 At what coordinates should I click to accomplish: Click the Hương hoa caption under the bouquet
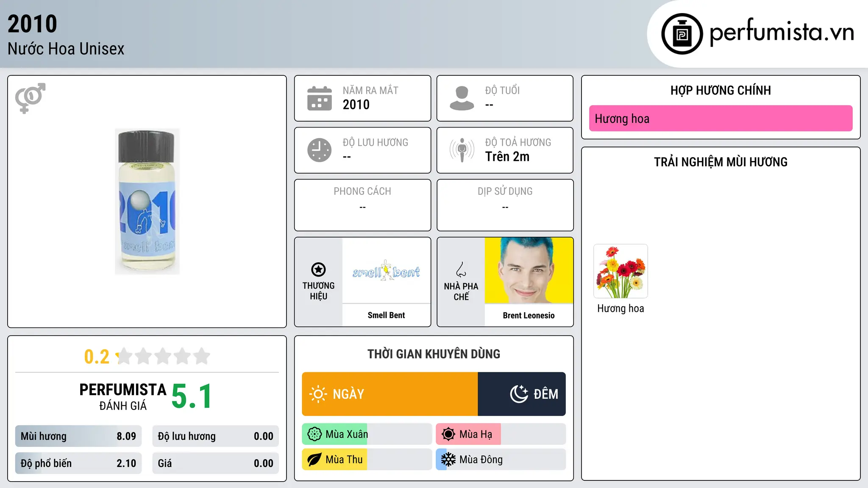(620, 308)
